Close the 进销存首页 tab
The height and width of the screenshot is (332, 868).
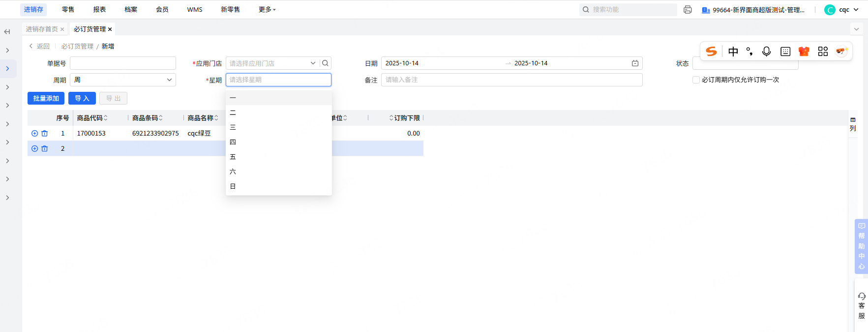(x=62, y=29)
